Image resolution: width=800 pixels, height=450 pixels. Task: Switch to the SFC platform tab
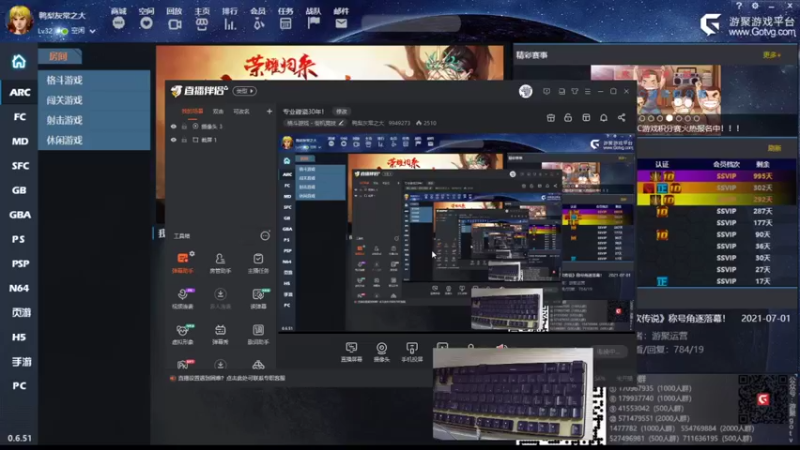[x=19, y=166]
